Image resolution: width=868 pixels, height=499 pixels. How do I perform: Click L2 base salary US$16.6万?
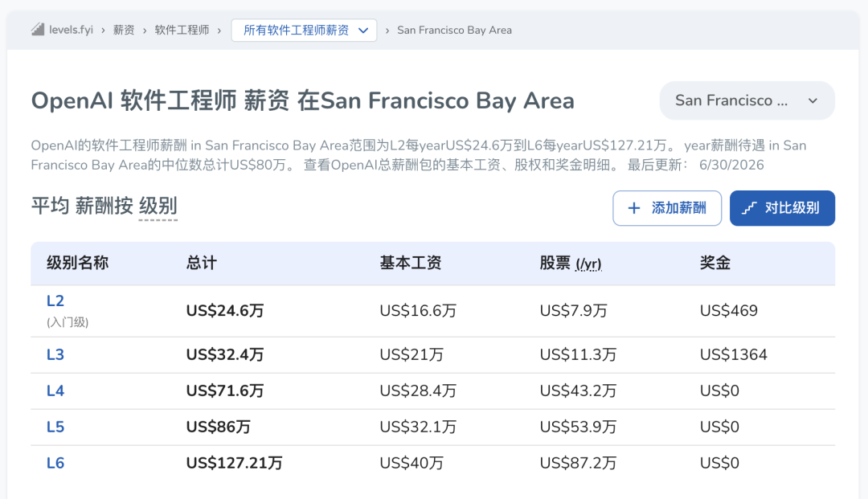coord(418,311)
